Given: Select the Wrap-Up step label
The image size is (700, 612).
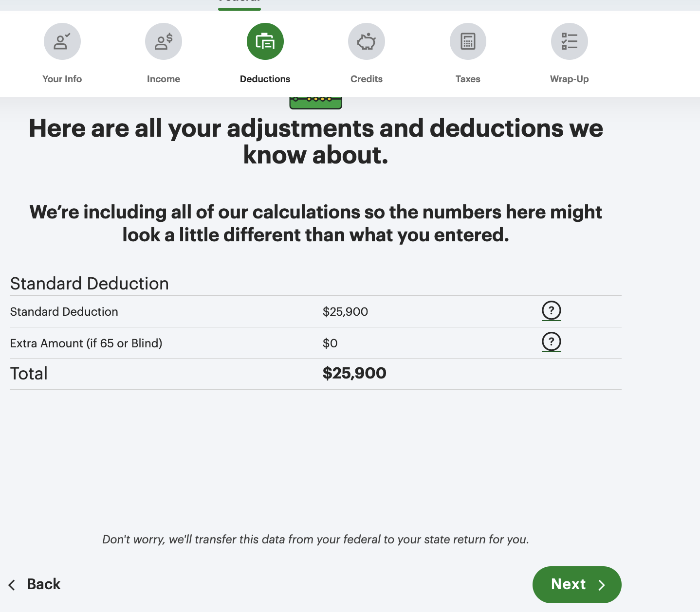Looking at the screenshot, I should pyautogui.click(x=570, y=79).
